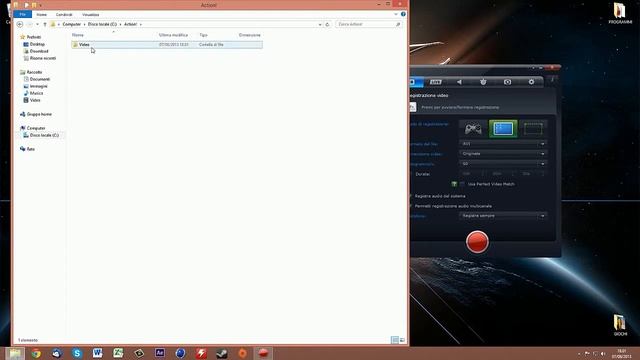Sort by Tipo column header
640x360 pixels.
tap(203, 35)
